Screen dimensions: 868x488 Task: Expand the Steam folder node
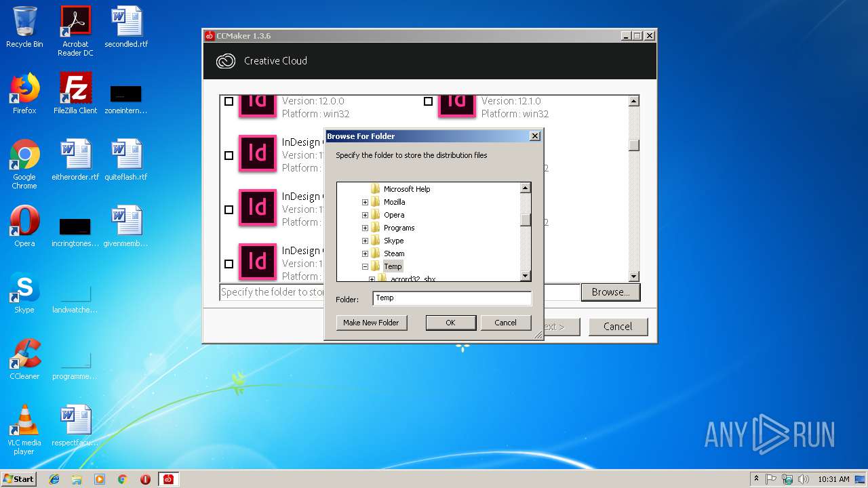(x=365, y=253)
